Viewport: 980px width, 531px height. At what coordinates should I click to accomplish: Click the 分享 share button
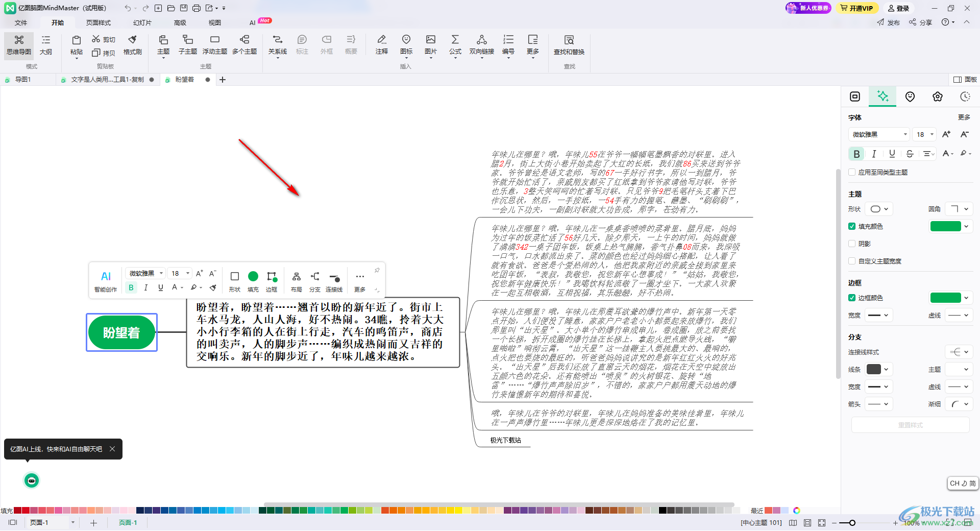(921, 22)
